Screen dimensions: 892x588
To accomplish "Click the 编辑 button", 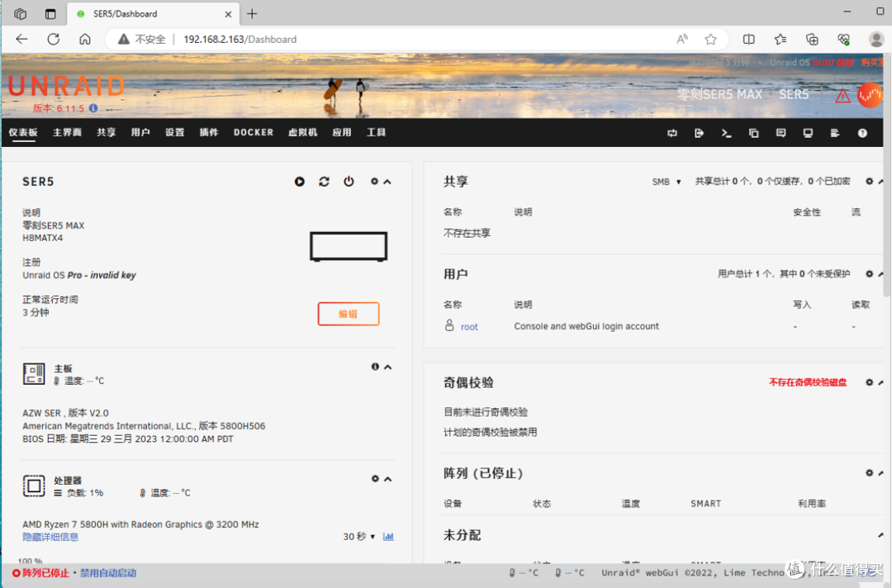I will coord(349,314).
